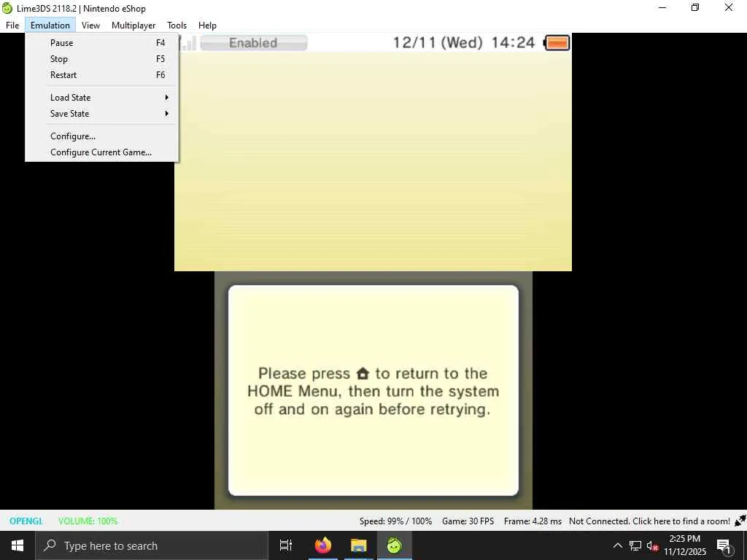Open the taskbar clock and calendar
Viewport: 747px width, 560px height.
[x=684, y=545]
